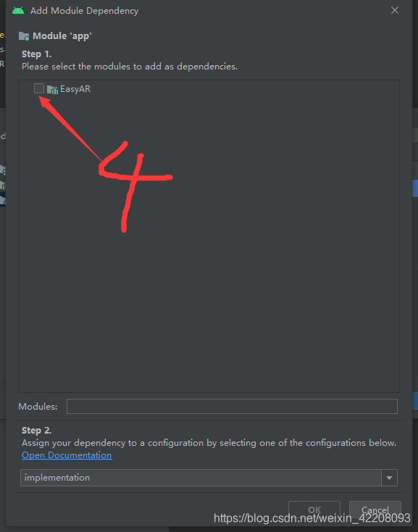Click the select modules instruction text
The image size is (418, 532).
tap(130, 67)
